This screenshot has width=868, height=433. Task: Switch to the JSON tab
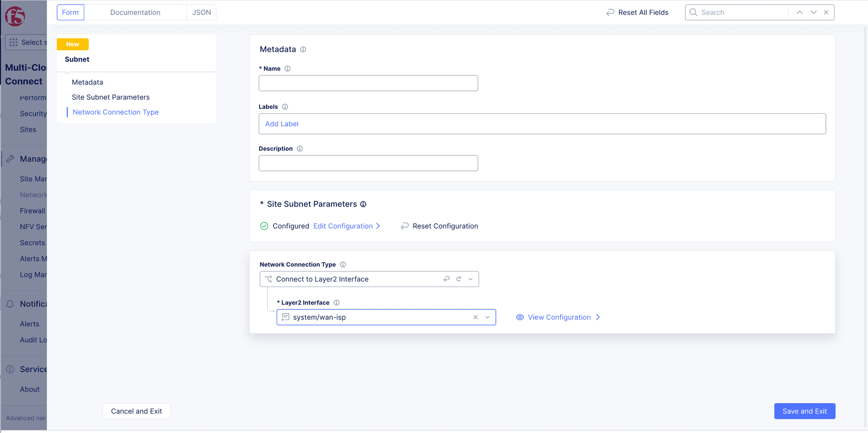click(x=202, y=13)
